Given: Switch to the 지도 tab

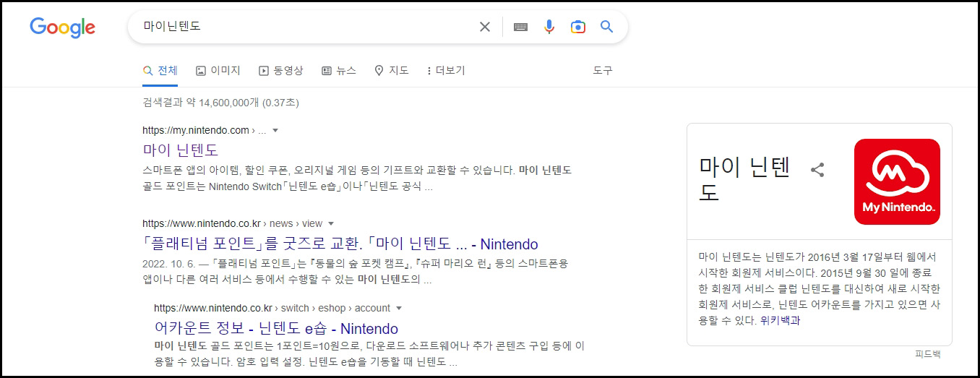Looking at the screenshot, I should pyautogui.click(x=392, y=70).
